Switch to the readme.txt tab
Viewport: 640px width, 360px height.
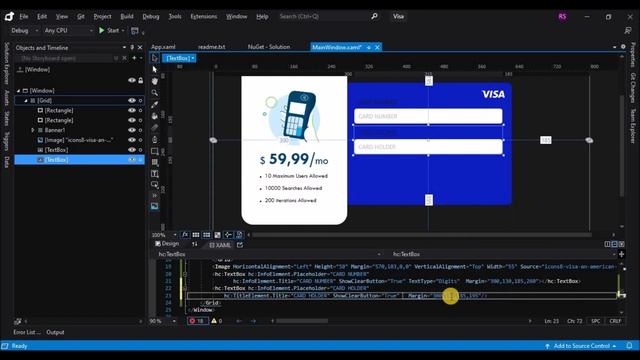(211, 47)
